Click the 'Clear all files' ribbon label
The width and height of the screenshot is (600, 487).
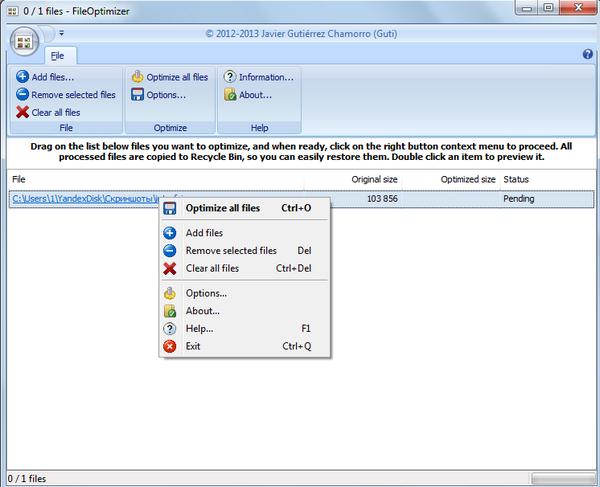pyautogui.click(x=56, y=112)
